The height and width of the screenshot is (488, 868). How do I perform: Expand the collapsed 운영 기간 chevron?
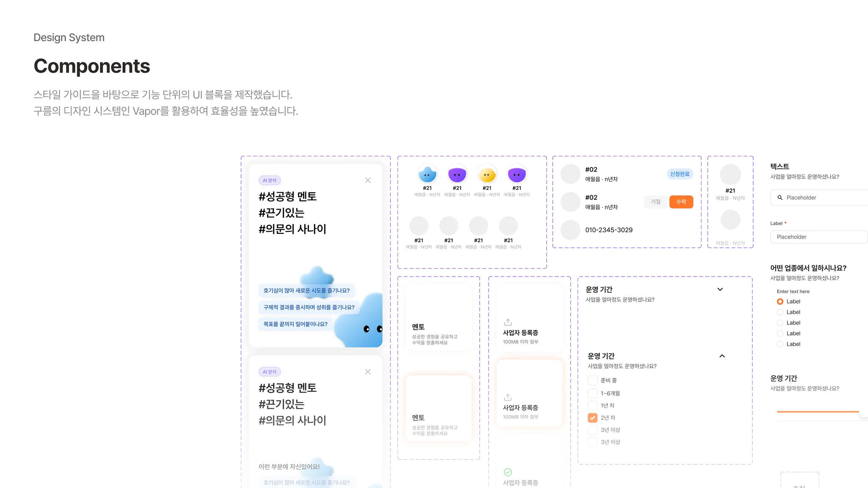pos(720,289)
